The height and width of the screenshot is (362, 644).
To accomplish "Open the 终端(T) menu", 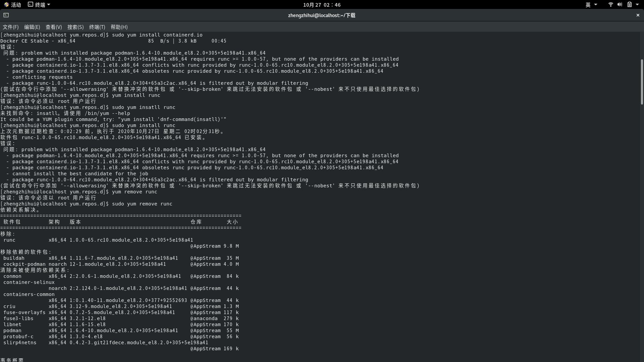I will [97, 27].
